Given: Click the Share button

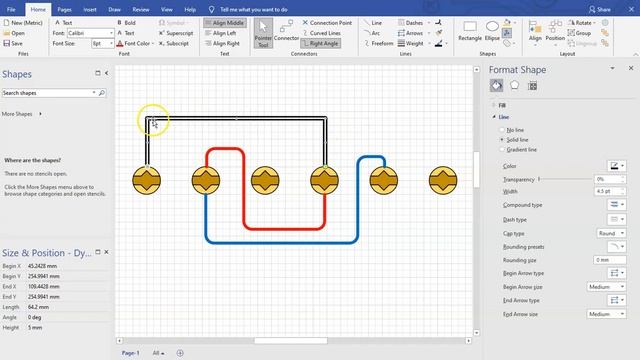Looking at the screenshot, I should pyautogui.click(x=600, y=9).
